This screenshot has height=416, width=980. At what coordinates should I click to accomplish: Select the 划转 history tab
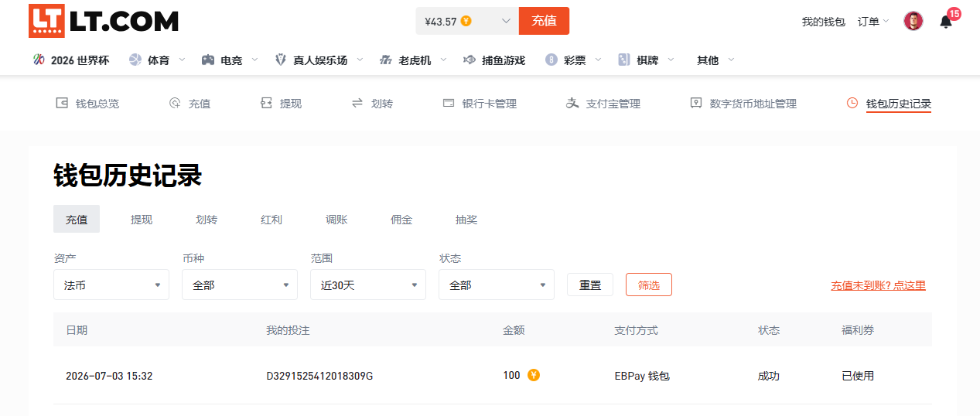[x=207, y=220]
